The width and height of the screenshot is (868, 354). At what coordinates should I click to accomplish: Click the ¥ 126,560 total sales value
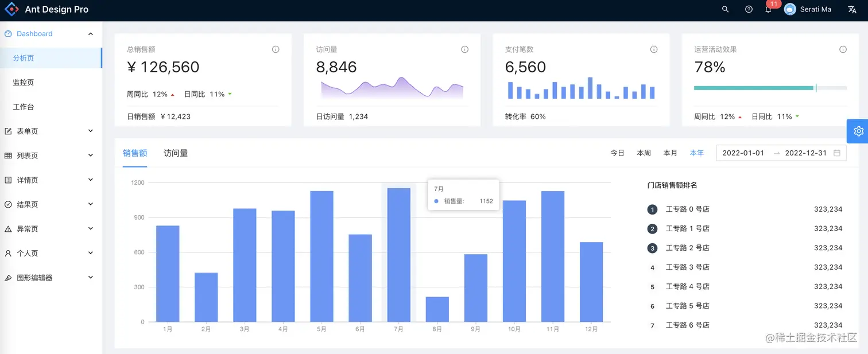(x=163, y=67)
